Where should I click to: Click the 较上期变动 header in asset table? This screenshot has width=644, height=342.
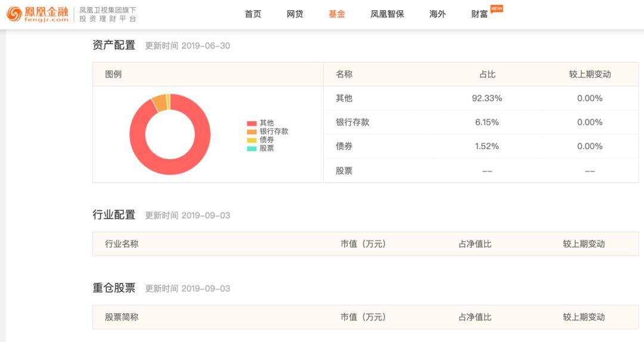coord(590,75)
